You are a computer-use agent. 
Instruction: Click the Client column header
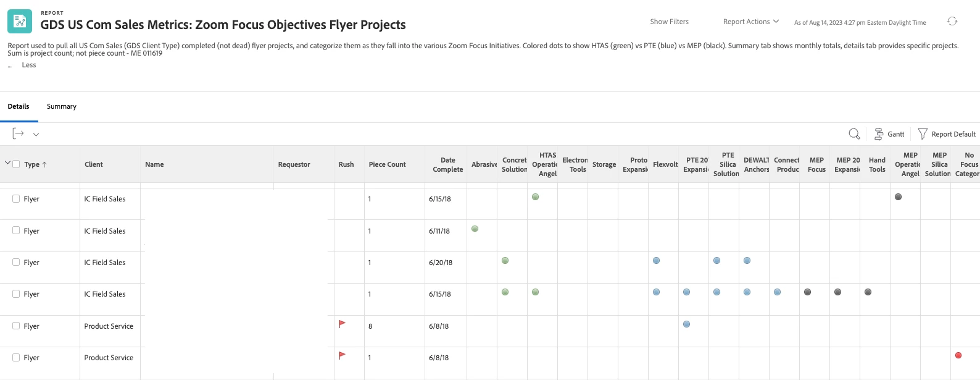coord(94,164)
